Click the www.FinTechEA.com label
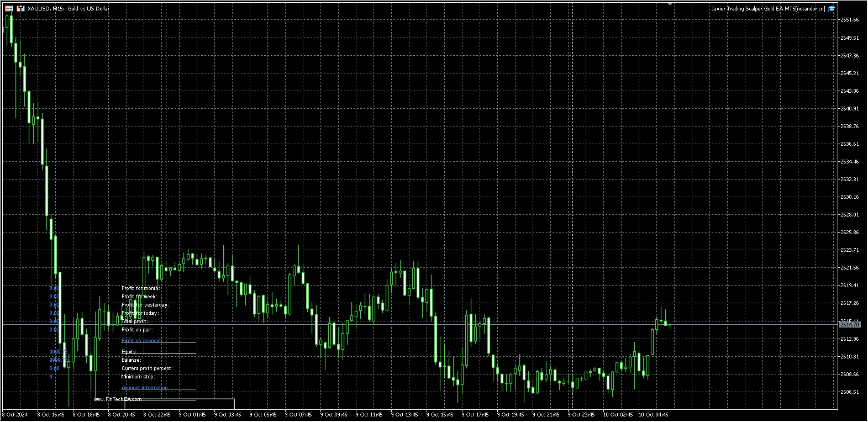 click(x=118, y=399)
